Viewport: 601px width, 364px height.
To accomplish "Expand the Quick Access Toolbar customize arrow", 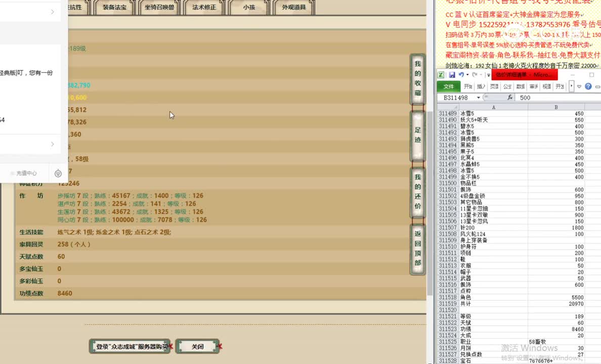I will point(489,75).
